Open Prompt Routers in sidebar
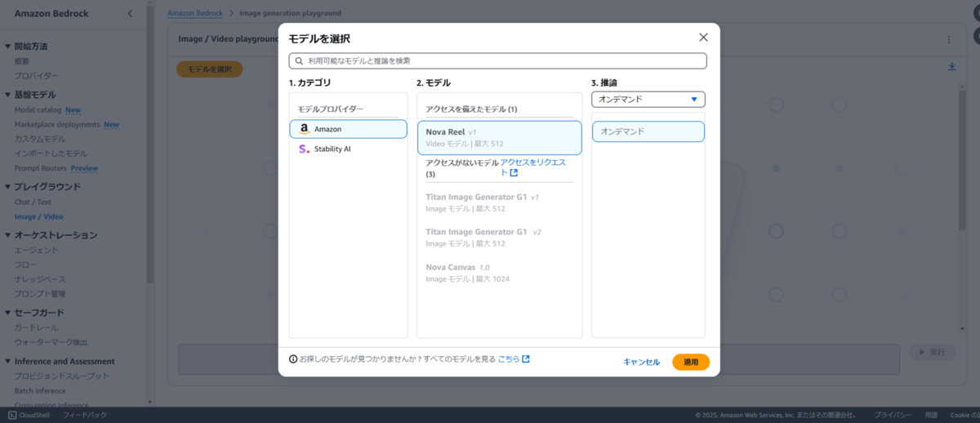 (40, 168)
